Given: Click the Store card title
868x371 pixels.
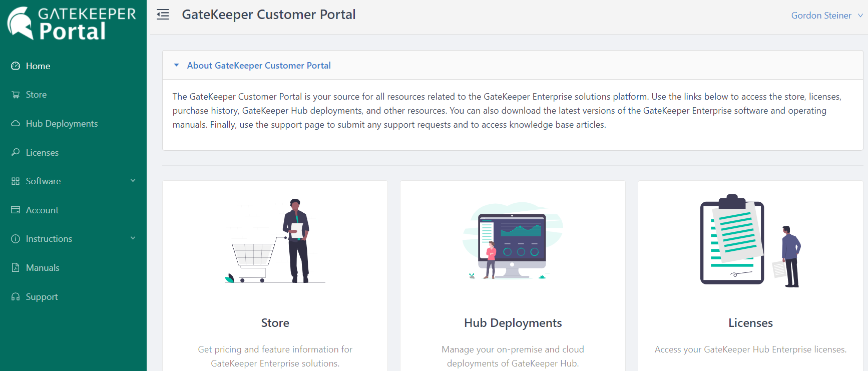Looking at the screenshot, I should pos(275,323).
